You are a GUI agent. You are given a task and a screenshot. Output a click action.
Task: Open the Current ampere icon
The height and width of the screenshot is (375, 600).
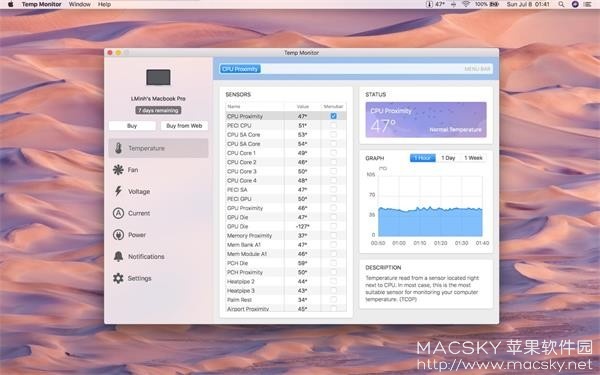(118, 213)
